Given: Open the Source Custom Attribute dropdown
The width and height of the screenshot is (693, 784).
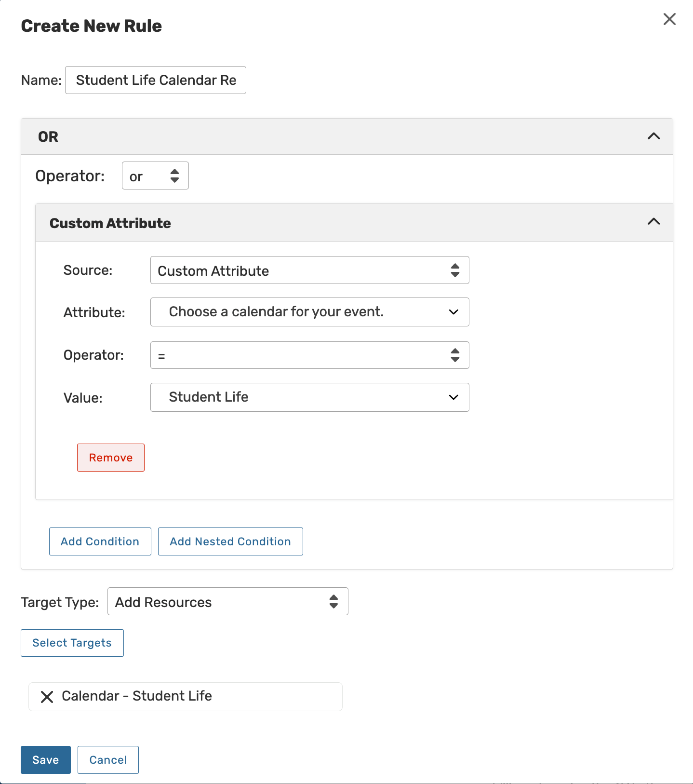Looking at the screenshot, I should pos(309,270).
